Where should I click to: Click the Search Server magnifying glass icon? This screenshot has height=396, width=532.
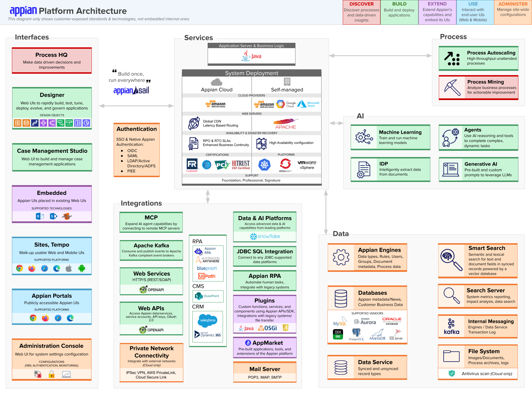(x=452, y=296)
